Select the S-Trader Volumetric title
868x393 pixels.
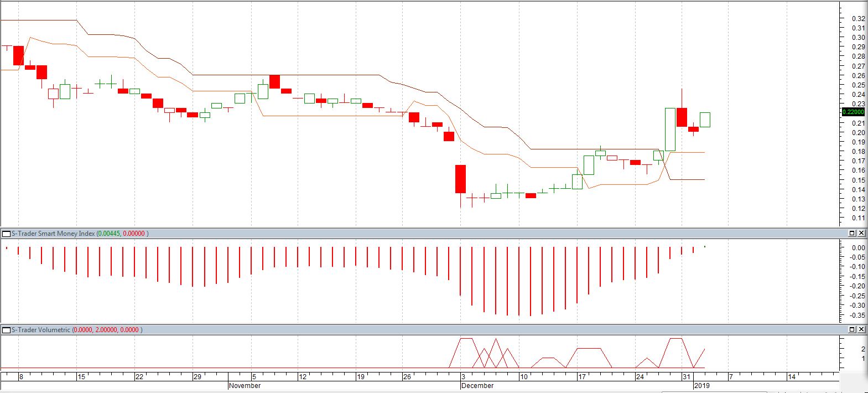coord(41,330)
